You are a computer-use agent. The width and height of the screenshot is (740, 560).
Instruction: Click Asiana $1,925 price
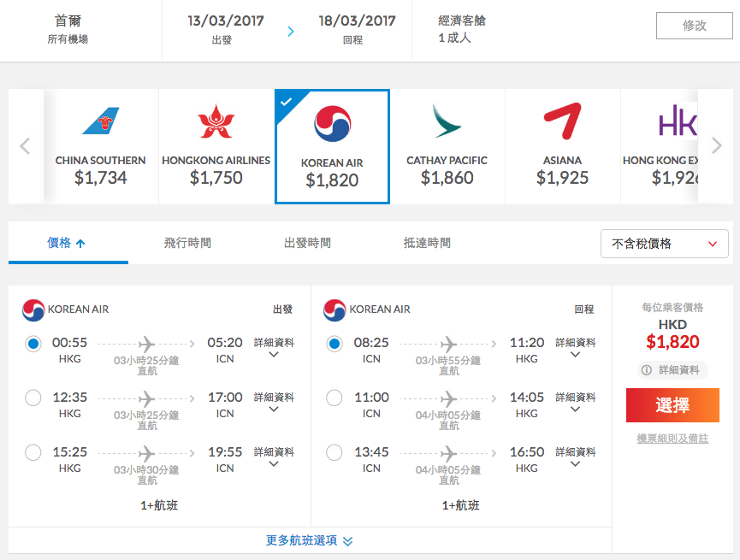[562, 178]
